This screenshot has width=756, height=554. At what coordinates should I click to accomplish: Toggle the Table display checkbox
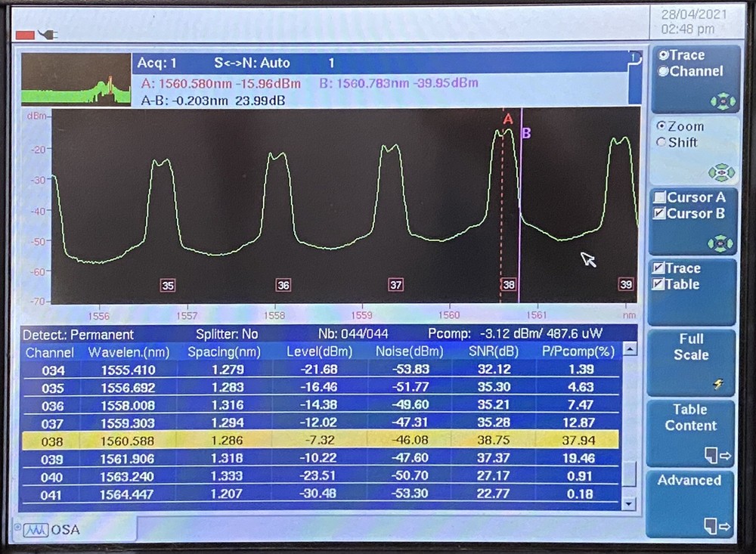(x=658, y=284)
